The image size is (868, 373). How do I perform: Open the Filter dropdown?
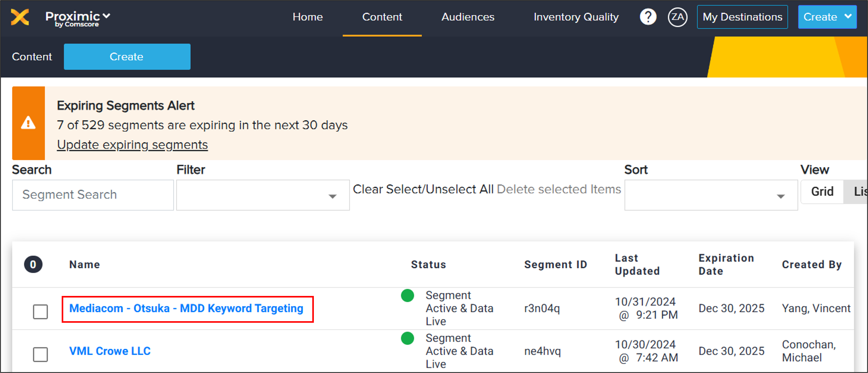coord(263,195)
